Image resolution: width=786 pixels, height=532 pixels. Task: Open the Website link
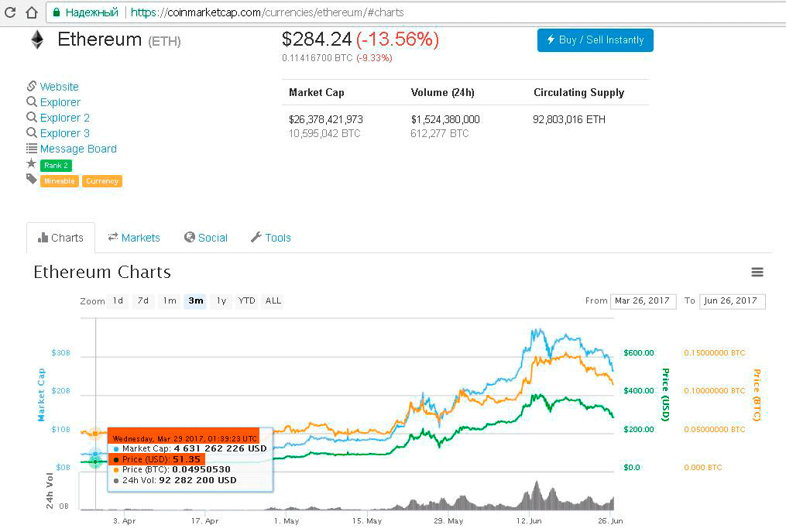(59, 87)
